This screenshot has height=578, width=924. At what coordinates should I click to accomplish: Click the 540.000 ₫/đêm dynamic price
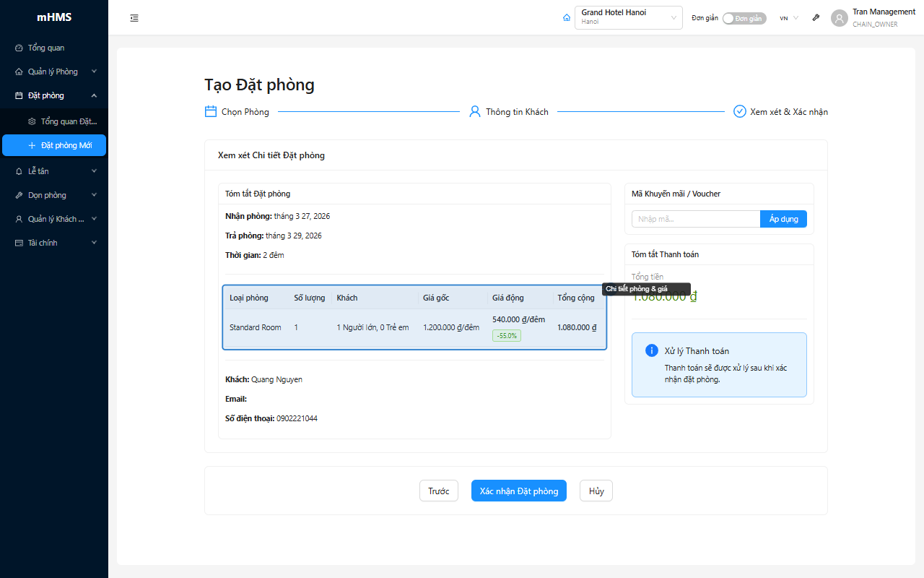519,319
